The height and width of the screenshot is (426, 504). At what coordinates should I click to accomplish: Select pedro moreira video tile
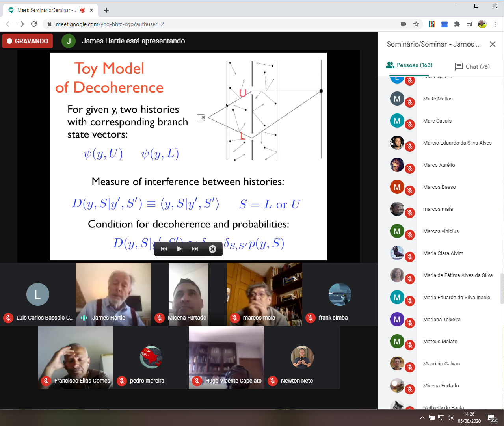[x=151, y=357]
